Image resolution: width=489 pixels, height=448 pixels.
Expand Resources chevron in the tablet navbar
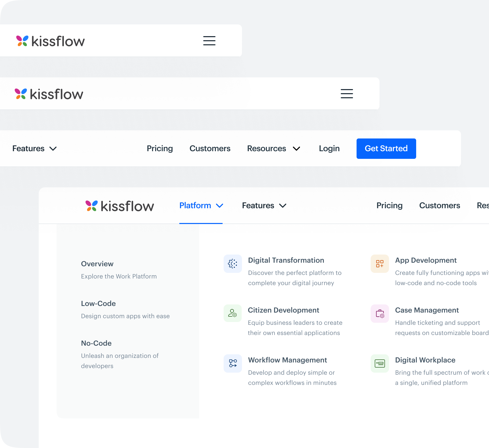pos(296,149)
